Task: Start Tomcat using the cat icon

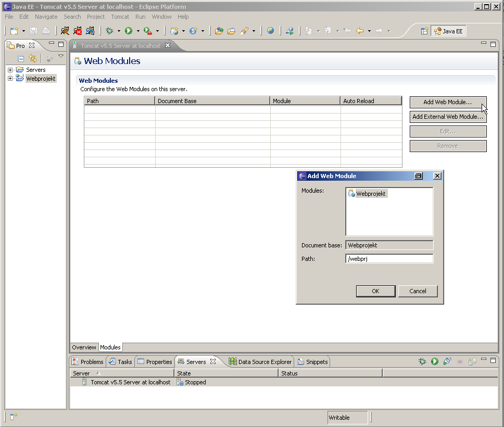Action: click(x=65, y=31)
